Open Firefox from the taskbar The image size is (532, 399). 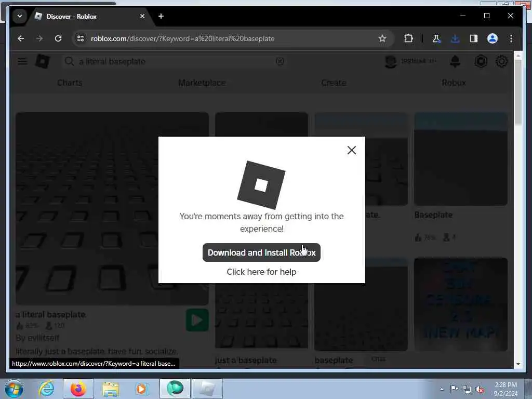click(78, 389)
